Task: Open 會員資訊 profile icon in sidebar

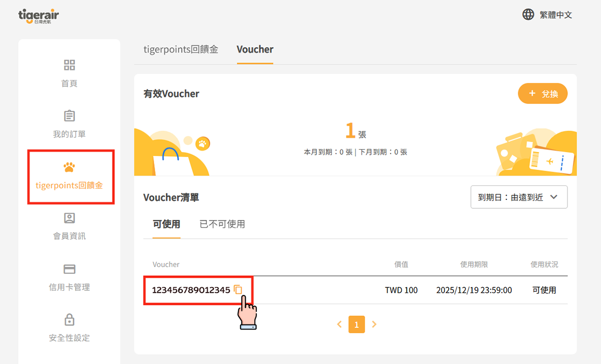Action: coord(69,218)
